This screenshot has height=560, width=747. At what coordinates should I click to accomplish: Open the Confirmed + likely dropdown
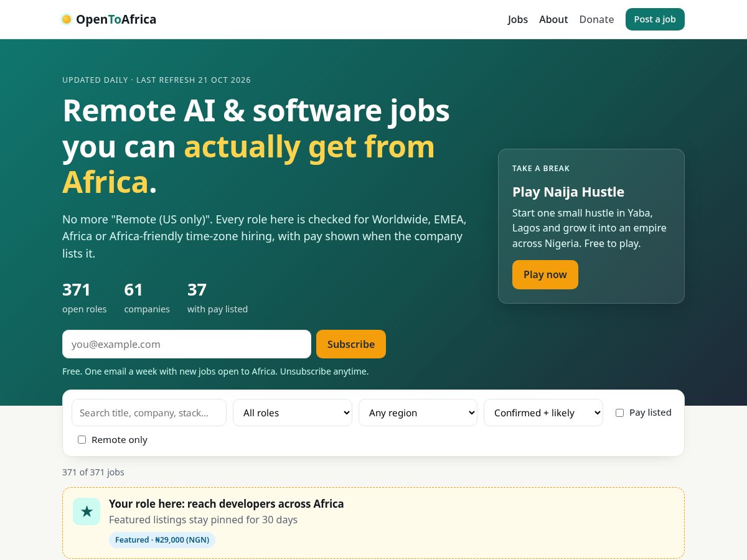tap(543, 413)
